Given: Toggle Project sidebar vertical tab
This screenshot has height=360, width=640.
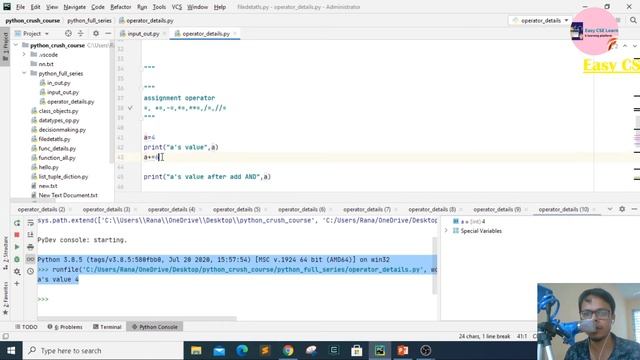Looking at the screenshot, I should pos(5,45).
